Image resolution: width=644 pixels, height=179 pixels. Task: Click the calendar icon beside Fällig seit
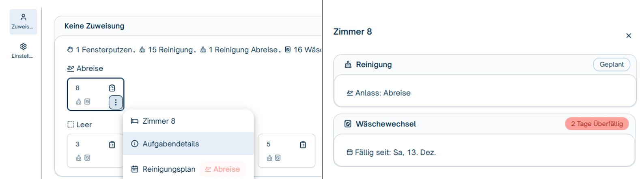(x=349, y=153)
